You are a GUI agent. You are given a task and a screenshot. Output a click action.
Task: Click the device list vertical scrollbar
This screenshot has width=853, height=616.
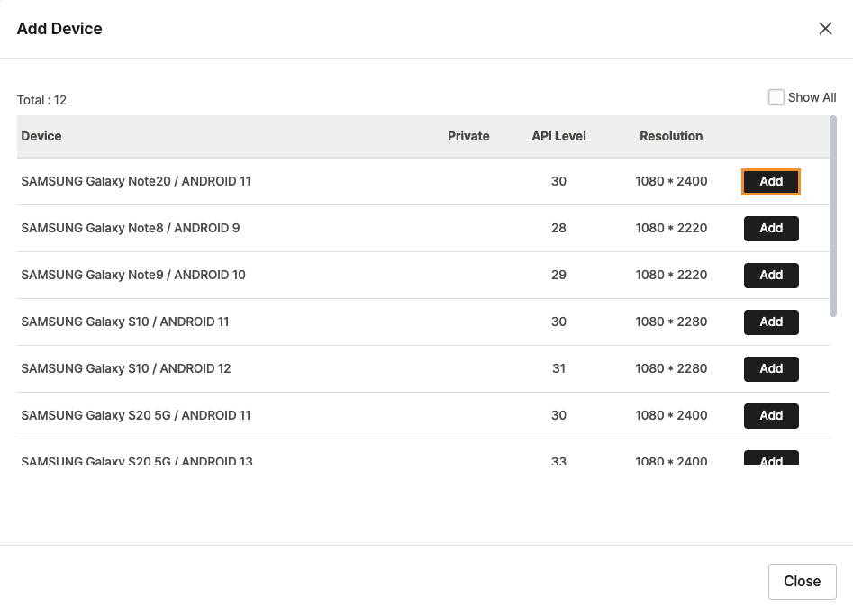(832, 216)
